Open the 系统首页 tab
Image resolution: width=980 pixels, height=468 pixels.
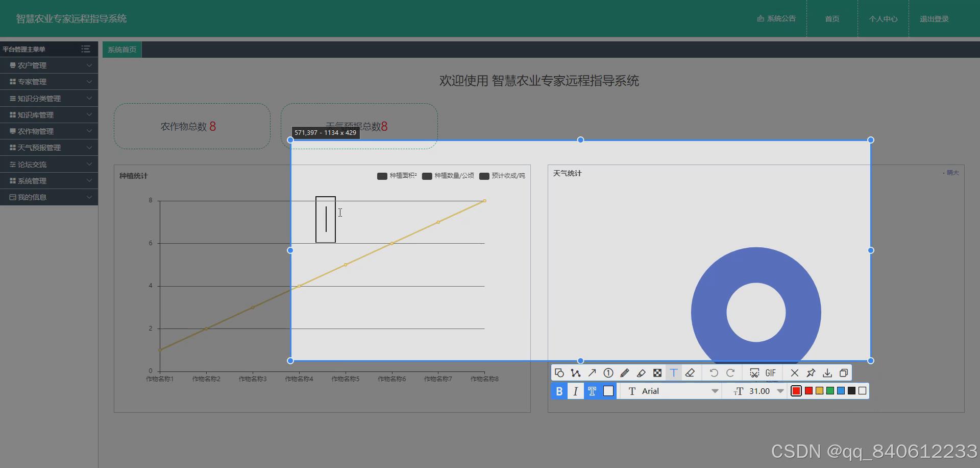(122, 50)
